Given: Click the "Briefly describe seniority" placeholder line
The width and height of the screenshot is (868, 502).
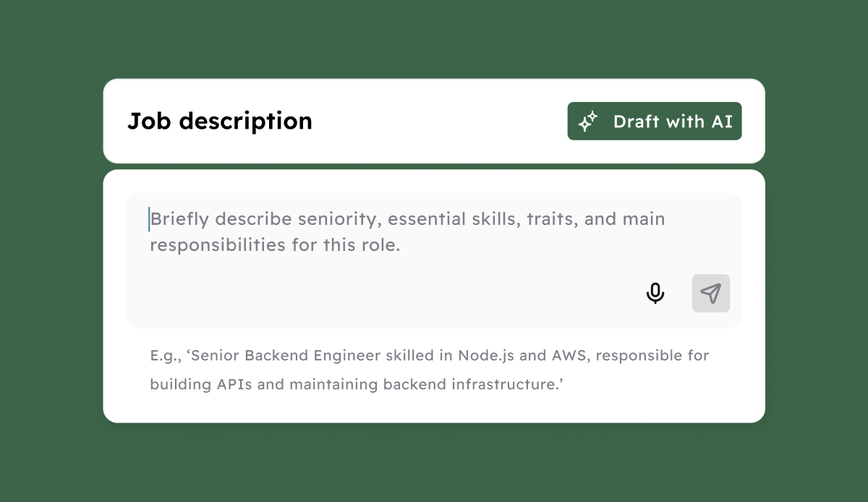Looking at the screenshot, I should (407, 219).
